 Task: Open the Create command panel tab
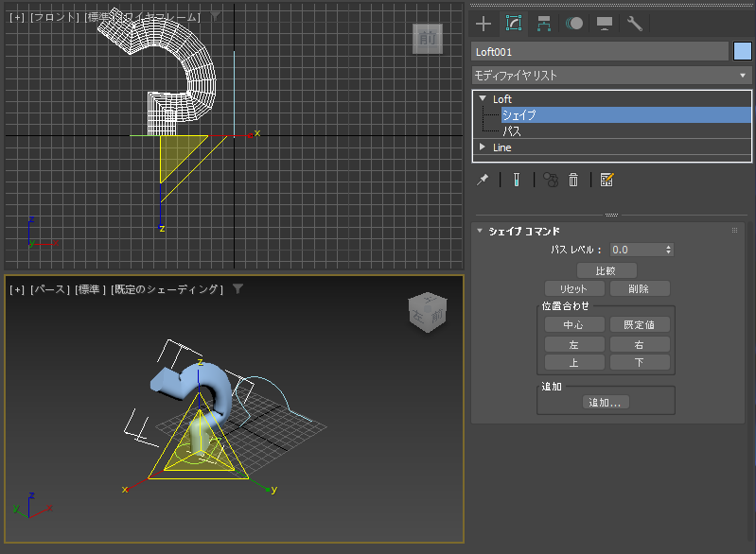483,24
